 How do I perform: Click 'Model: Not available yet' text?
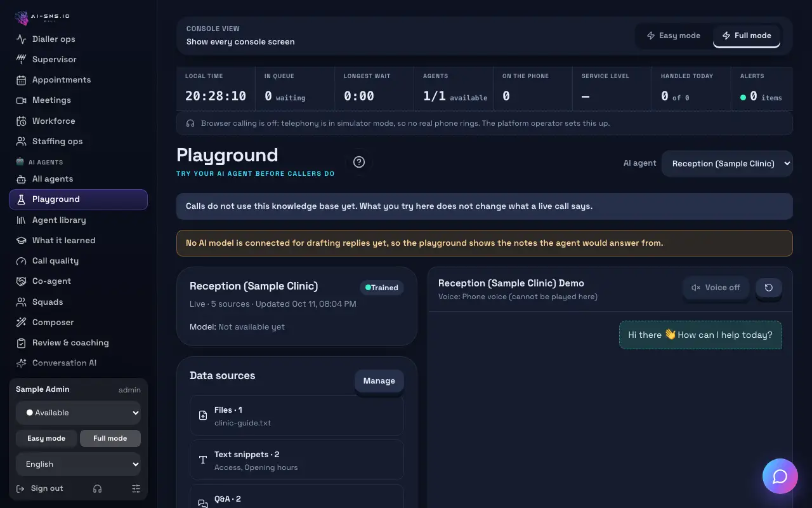(237, 327)
